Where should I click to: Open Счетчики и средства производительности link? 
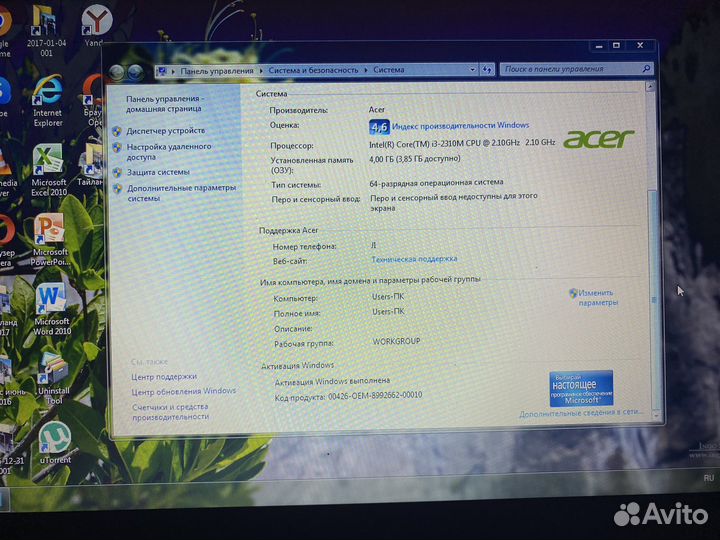170,411
